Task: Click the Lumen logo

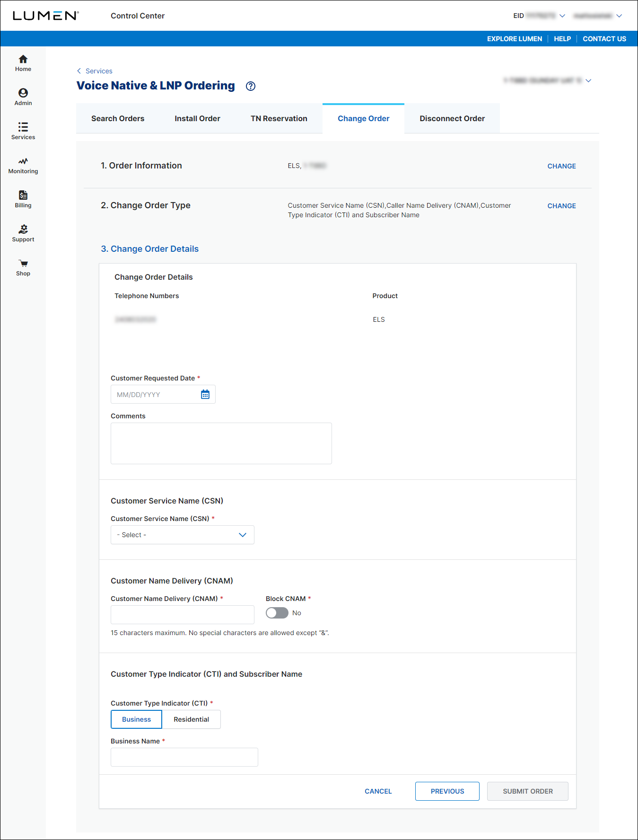Action: click(x=46, y=16)
